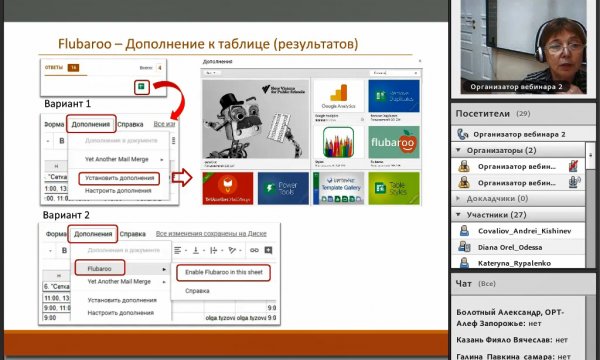Viewport: 600px width, 360px height.
Task: Open the Template Gallery add-on tile
Action: pos(339,188)
